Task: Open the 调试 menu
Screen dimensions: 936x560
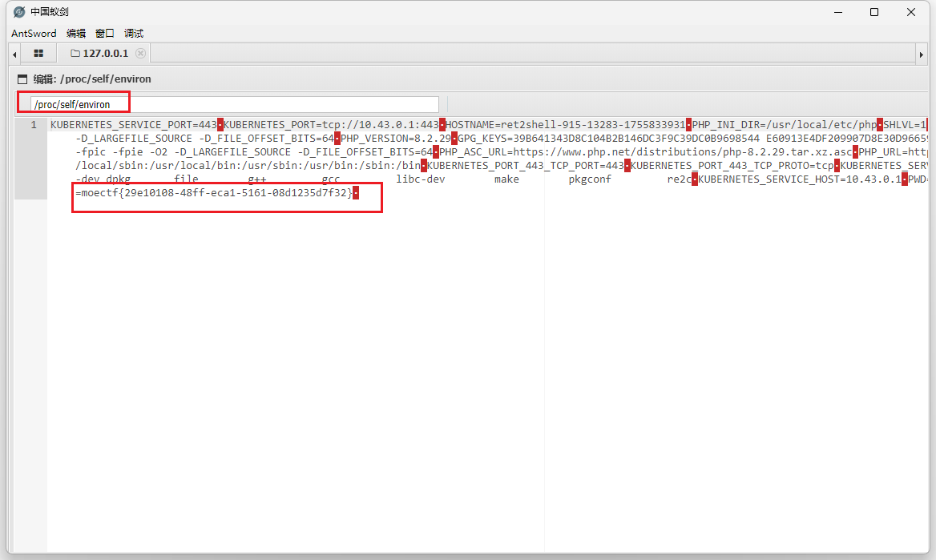Action: 134,34
